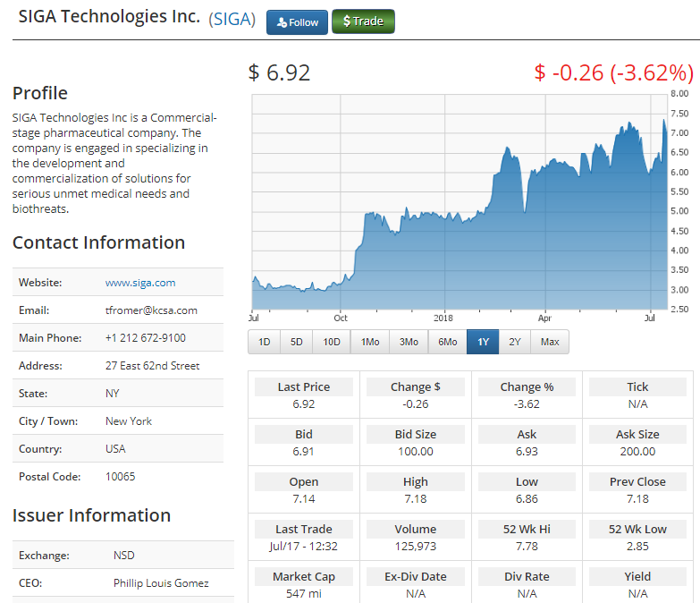Click the red -0.26 (-3.62%) change text
Viewport: 700px width, 603px height.
pyautogui.click(x=614, y=72)
